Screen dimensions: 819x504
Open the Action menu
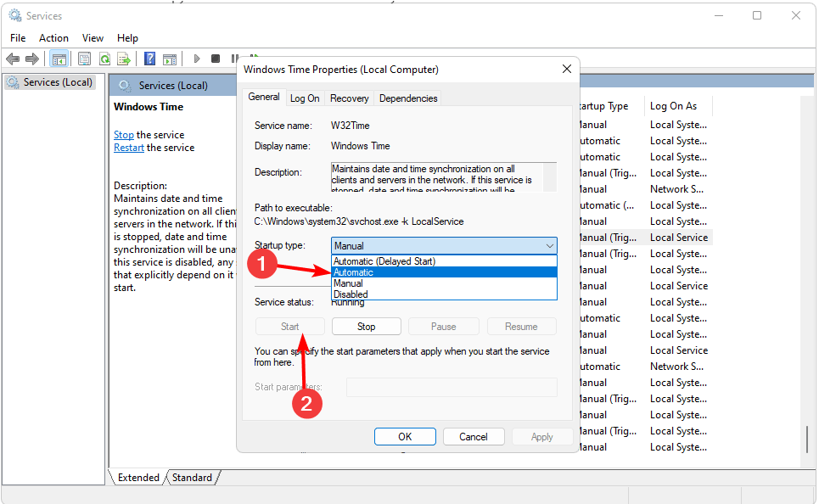[53, 38]
